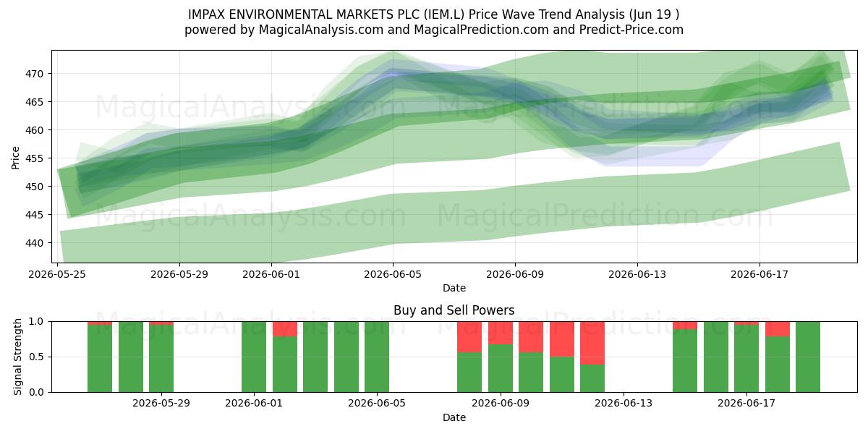Click the 'Date' label under the price chart

point(454,288)
